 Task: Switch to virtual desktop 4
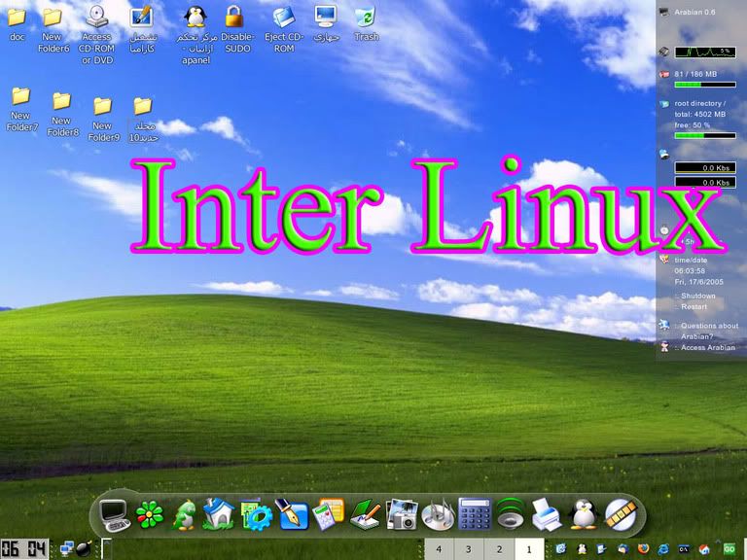pyautogui.click(x=439, y=549)
